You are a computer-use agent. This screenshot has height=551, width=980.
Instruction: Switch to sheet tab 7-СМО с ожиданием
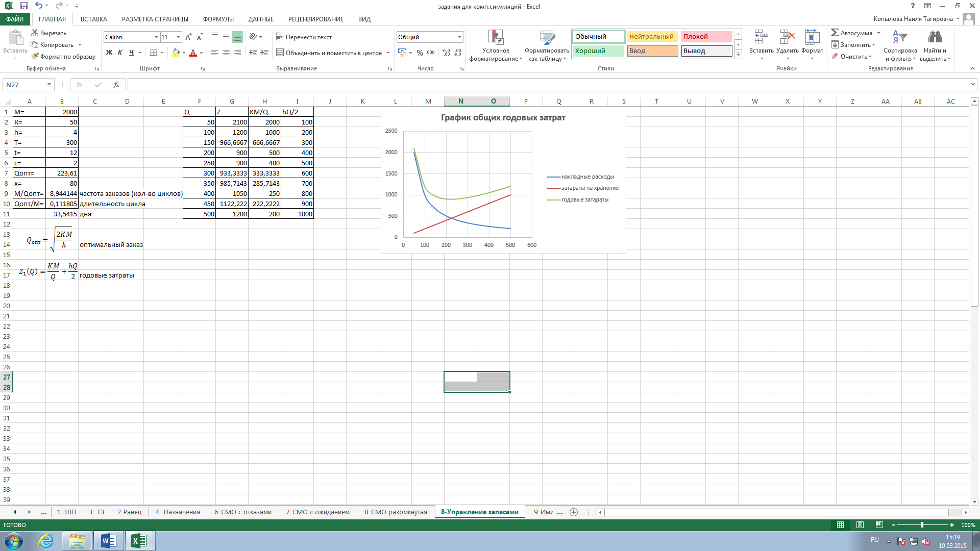(x=317, y=512)
